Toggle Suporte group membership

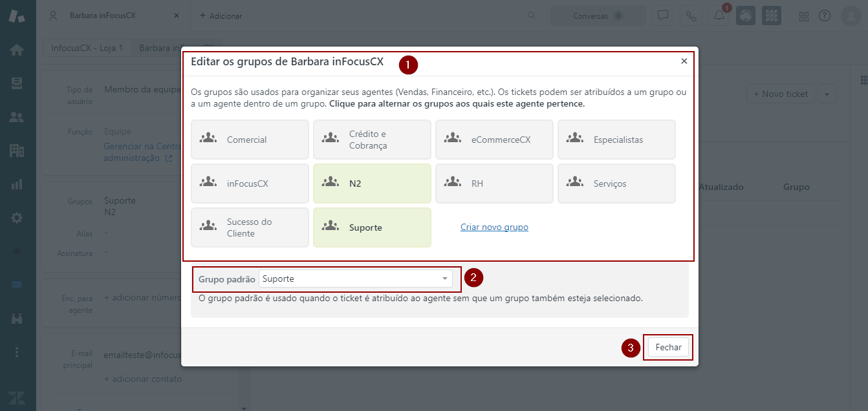[372, 227]
